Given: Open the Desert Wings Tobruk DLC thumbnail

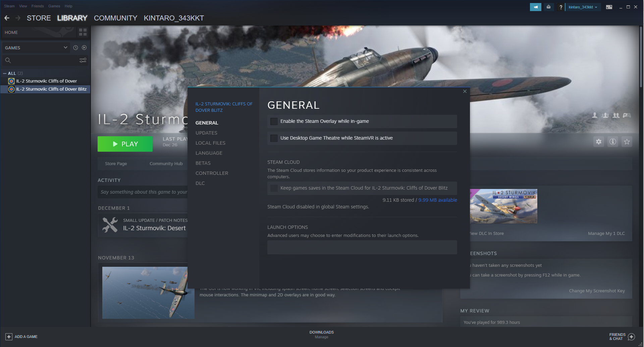Looking at the screenshot, I should (x=503, y=206).
